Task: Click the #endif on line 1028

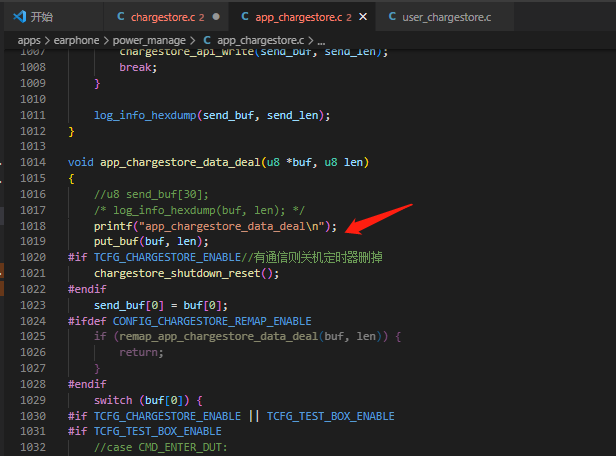Action: pos(87,384)
